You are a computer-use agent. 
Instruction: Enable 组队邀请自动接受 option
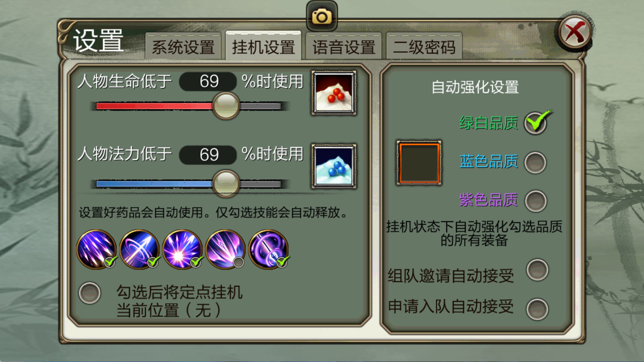[x=537, y=270]
